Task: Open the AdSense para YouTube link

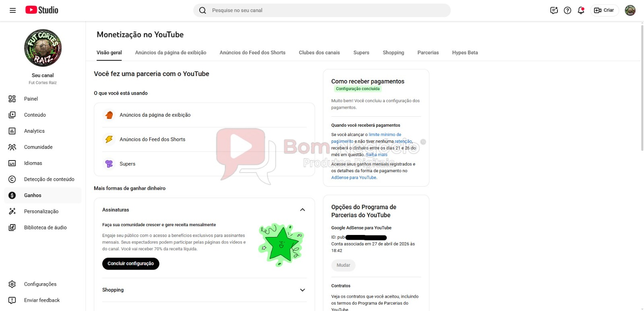Action: click(x=354, y=177)
